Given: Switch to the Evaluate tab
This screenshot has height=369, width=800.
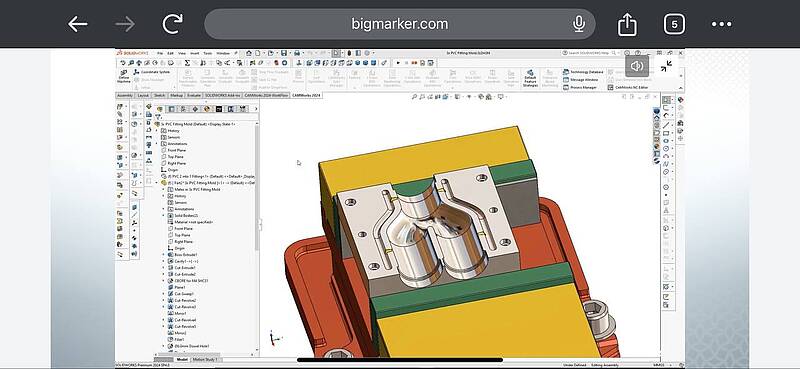Looking at the screenshot, I should (194, 95).
